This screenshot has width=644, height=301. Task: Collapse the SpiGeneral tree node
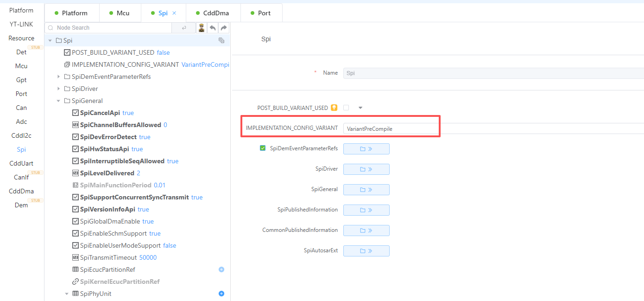click(x=58, y=101)
